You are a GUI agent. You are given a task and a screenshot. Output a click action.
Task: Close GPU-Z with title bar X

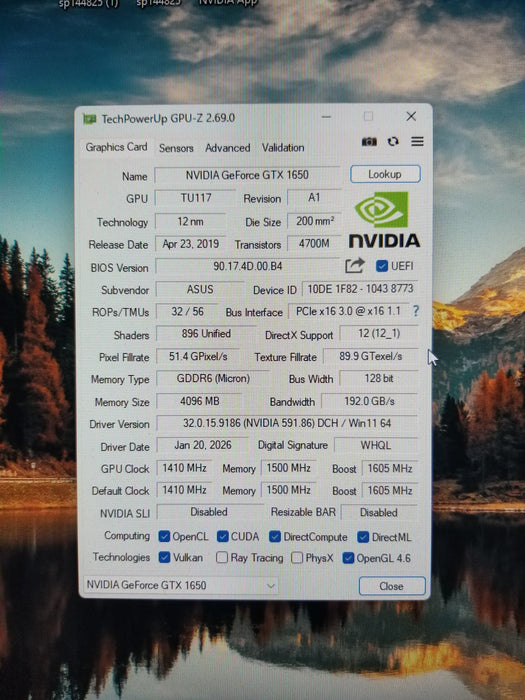tap(411, 117)
